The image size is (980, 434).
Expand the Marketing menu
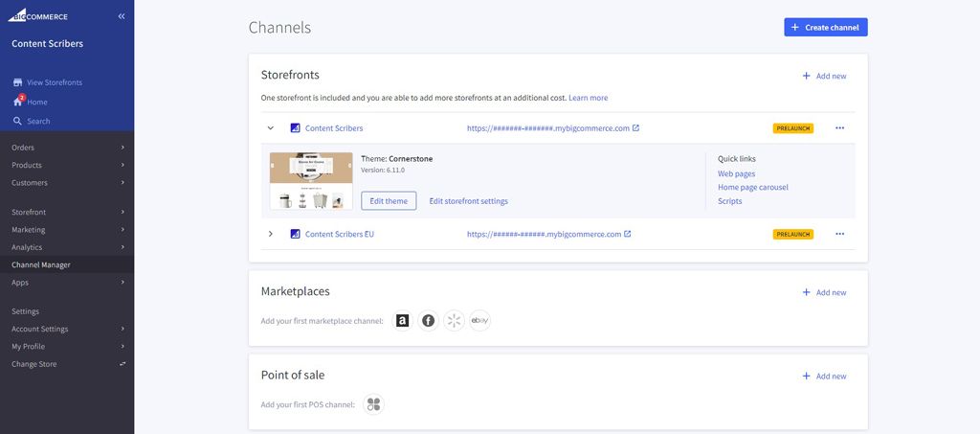(x=67, y=230)
